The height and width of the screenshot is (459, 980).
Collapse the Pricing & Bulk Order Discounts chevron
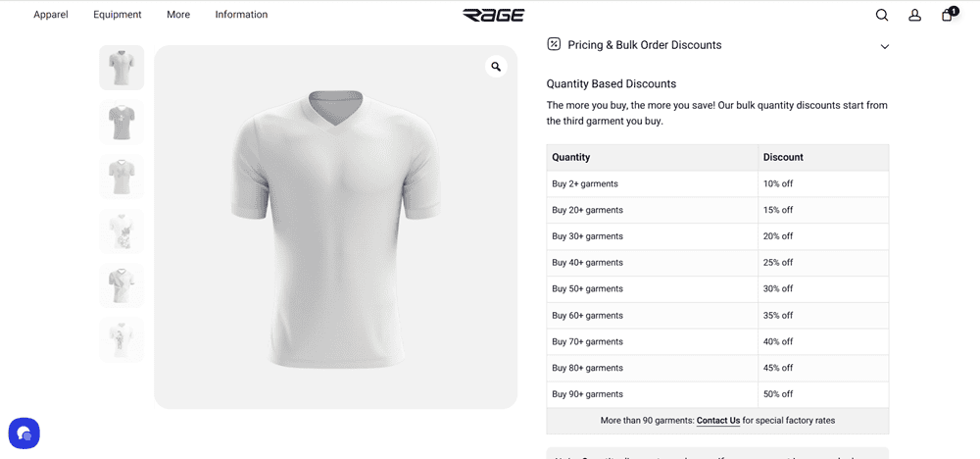[885, 46]
